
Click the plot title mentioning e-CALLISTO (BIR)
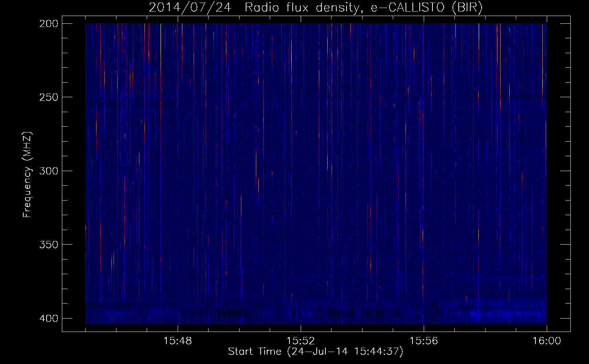316,7
